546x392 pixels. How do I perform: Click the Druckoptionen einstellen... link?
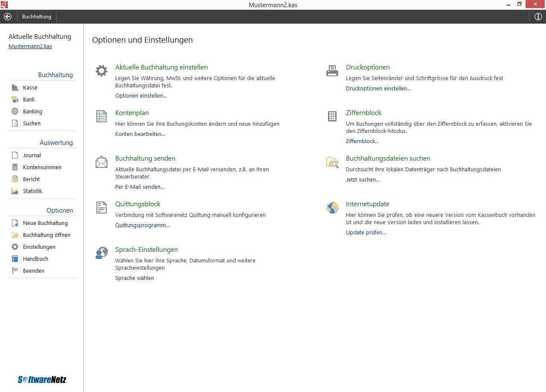(x=378, y=88)
